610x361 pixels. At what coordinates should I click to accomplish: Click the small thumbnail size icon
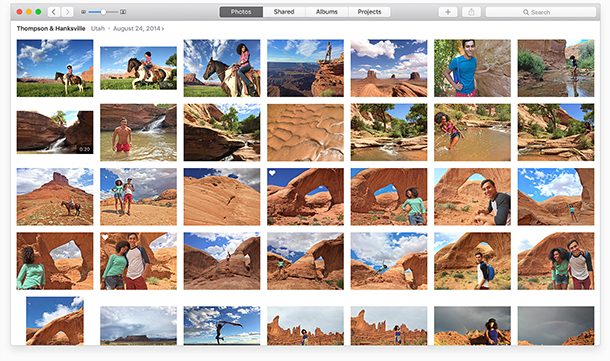[83, 12]
